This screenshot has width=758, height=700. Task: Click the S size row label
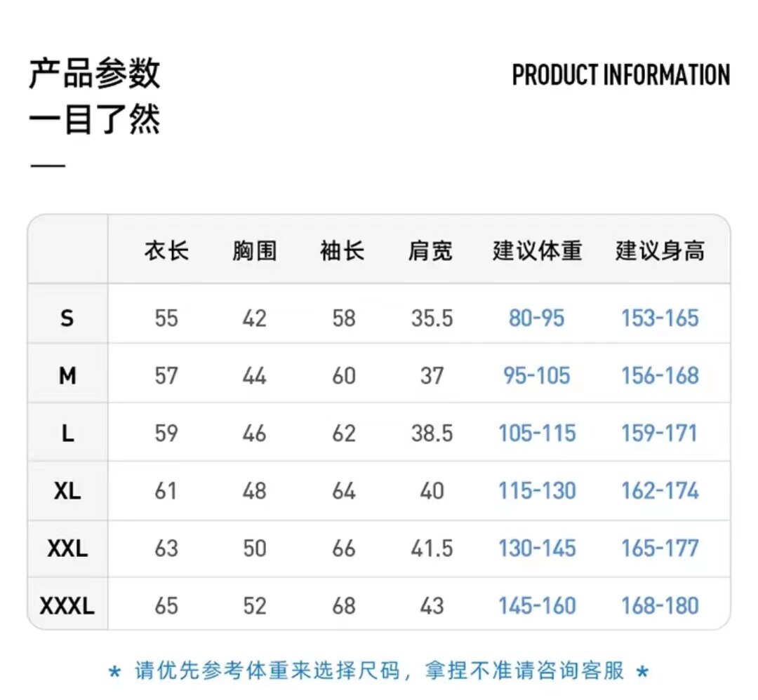(x=67, y=318)
